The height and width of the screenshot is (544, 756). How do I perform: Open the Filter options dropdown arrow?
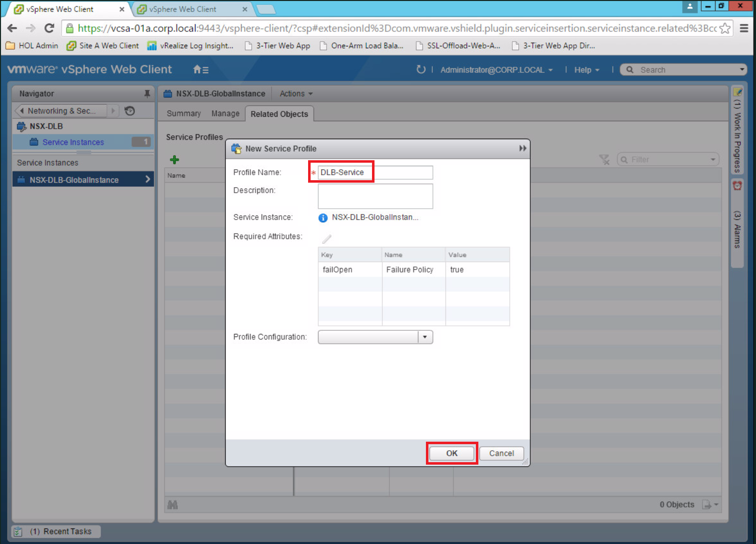(713, 160)
